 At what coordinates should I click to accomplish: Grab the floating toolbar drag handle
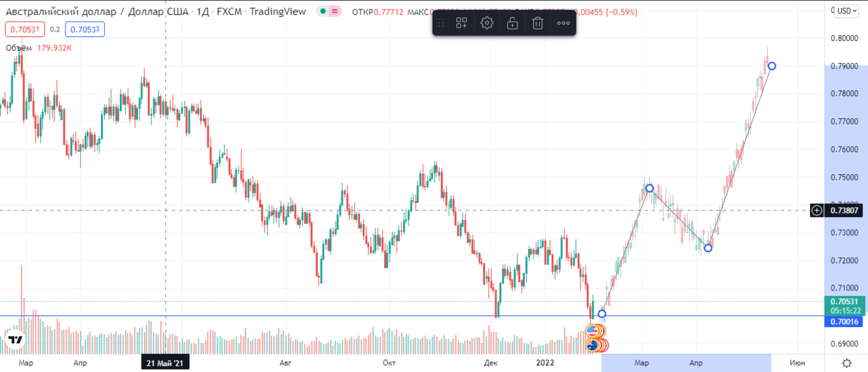441,23
